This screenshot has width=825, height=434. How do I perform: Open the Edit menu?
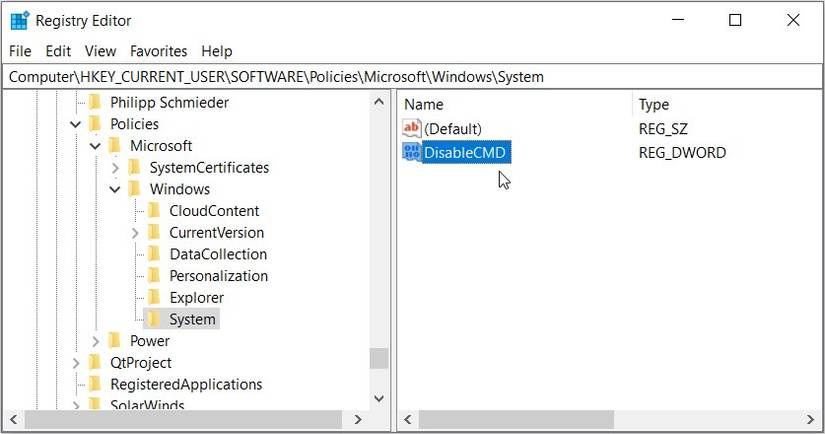(58, 51)
